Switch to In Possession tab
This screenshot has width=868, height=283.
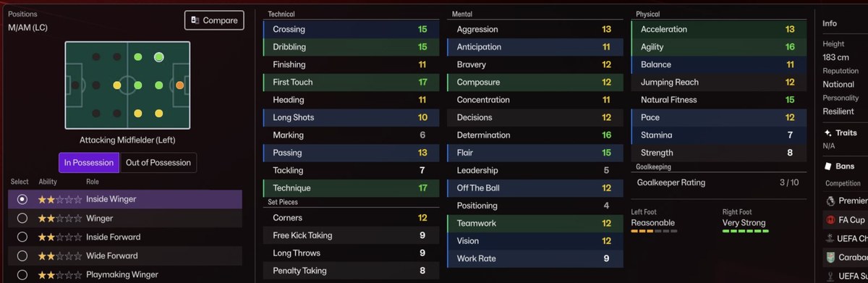[89, 162]
